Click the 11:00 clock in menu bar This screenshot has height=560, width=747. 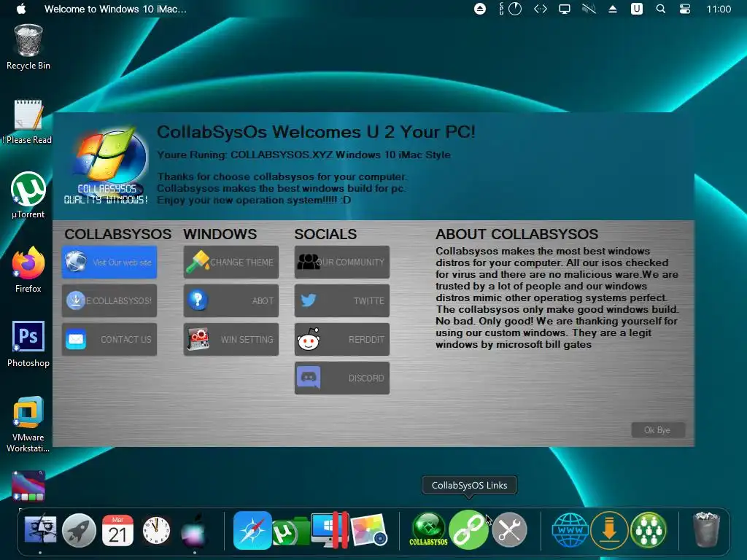(719, 9)
